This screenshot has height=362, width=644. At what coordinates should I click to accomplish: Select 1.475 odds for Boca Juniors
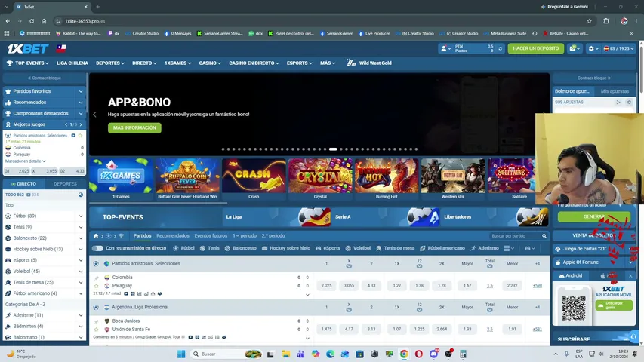point(326,329)
